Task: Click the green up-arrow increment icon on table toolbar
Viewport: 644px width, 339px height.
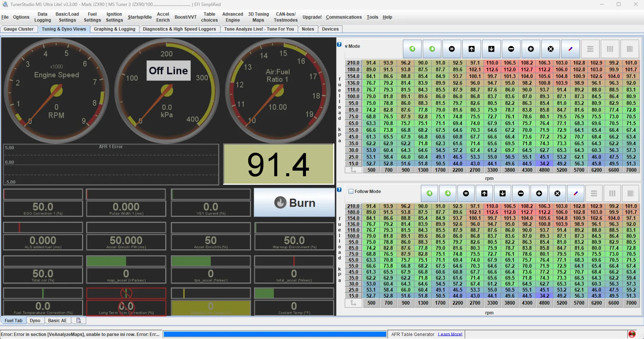Action: tap(412, 49)
